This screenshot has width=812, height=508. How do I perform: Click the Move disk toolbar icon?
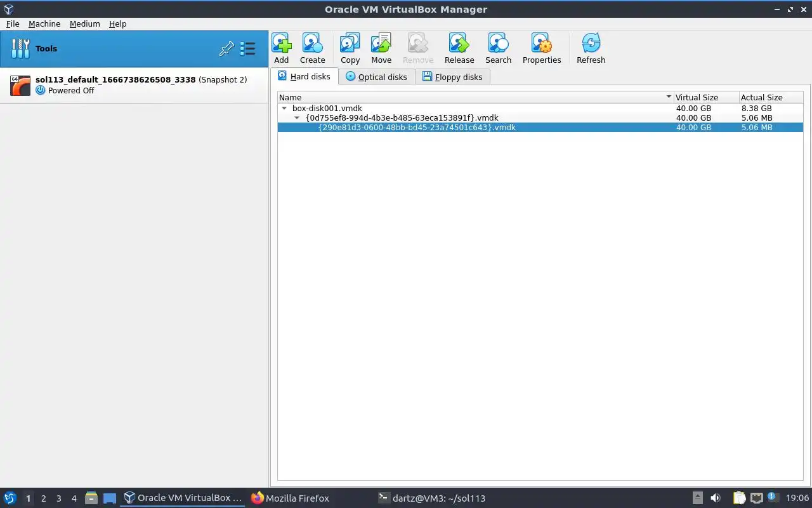(x=381, y=48)
